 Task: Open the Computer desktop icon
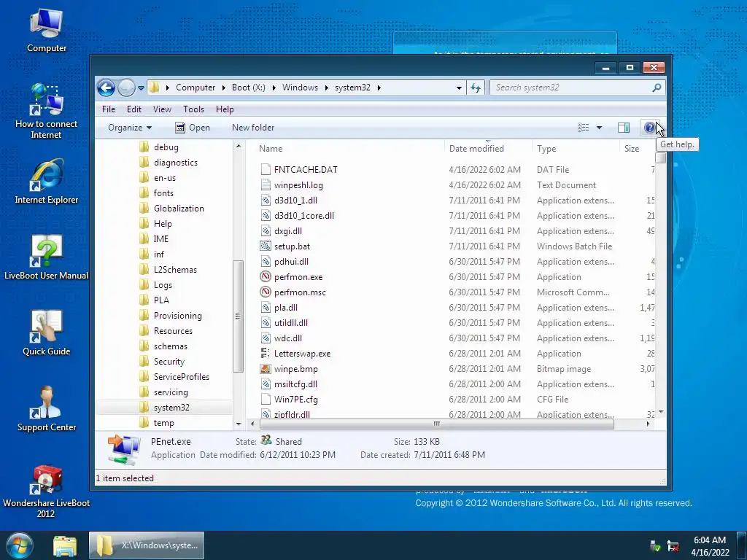(46, 31)
